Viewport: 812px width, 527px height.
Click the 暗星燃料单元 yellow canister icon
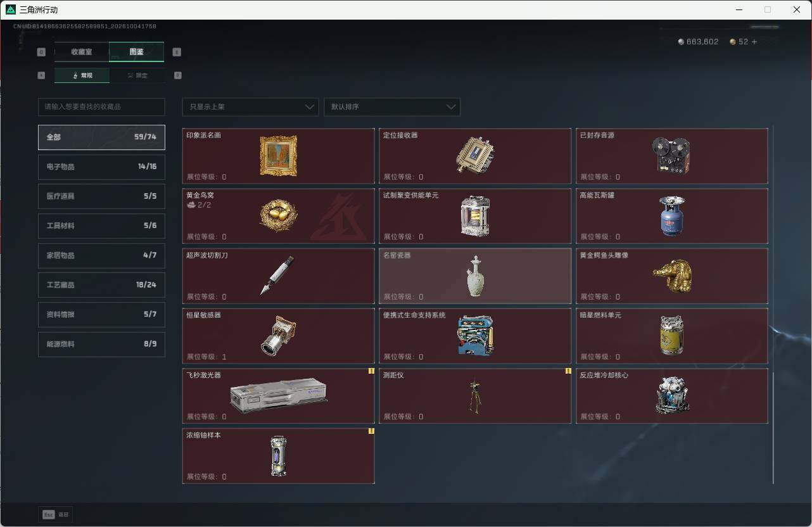pyautogui.click(x=671, y=336)
